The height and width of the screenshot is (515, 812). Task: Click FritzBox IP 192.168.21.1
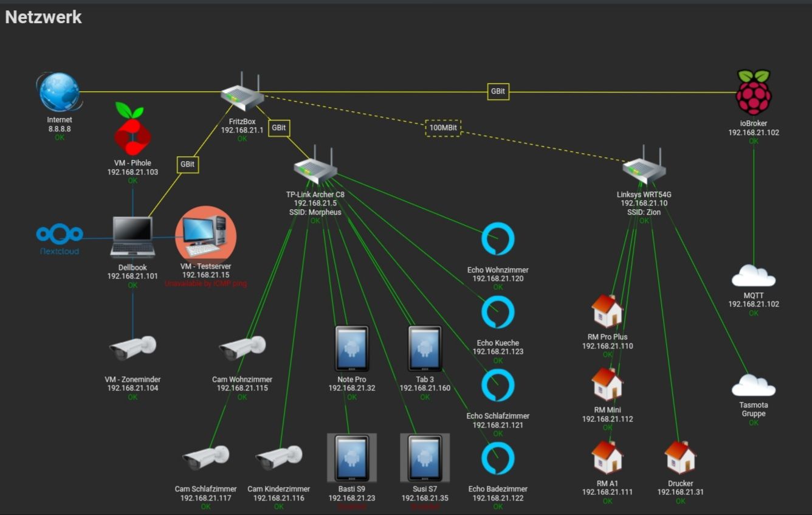click(x=242, y=130)
